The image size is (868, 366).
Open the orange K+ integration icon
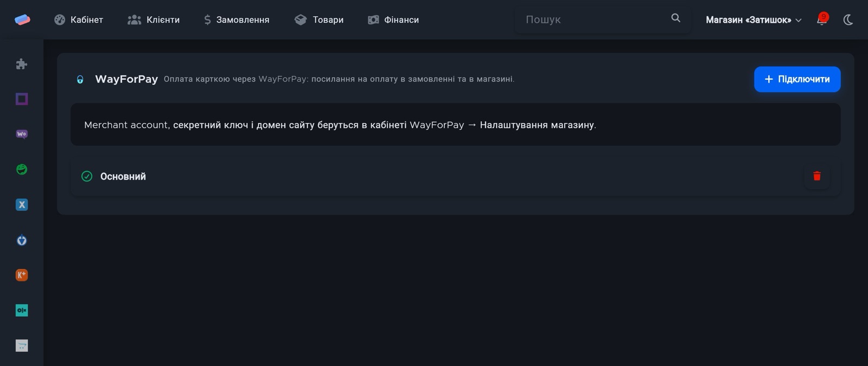pyautogui.click(x=22, y=275)
